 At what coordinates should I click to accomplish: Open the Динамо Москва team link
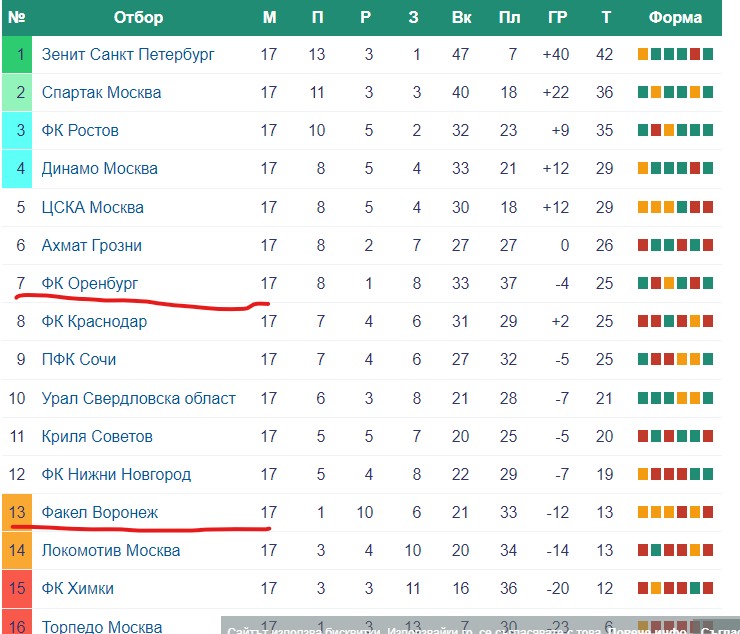pyautogui.click(x=100, y=169)
